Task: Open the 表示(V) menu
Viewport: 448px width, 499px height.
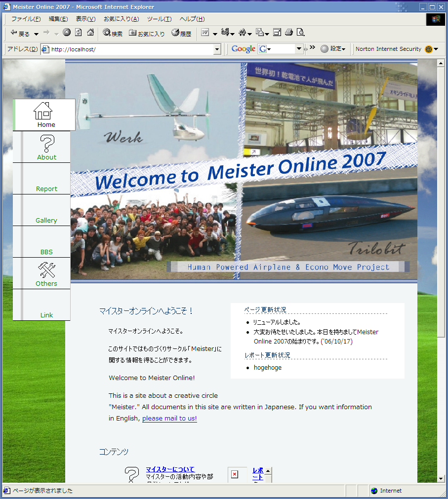Action: tap(85, 19)
